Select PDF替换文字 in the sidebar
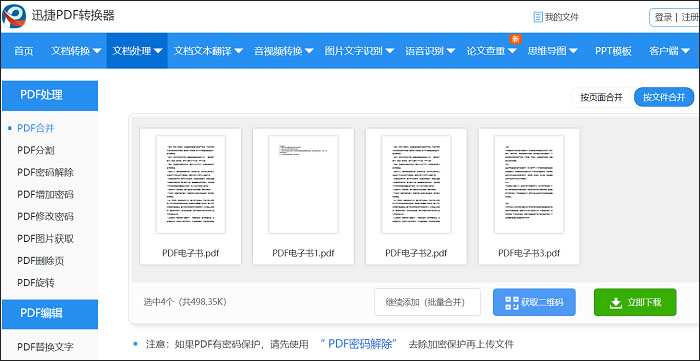700x361 pixels. [46, 347]
